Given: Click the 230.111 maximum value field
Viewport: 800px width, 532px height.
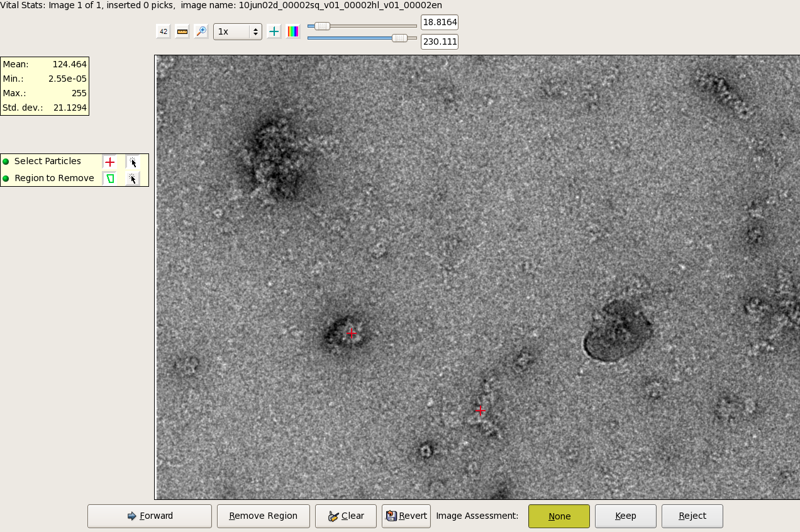Looking at the screenshot, I should coord(439,42).
